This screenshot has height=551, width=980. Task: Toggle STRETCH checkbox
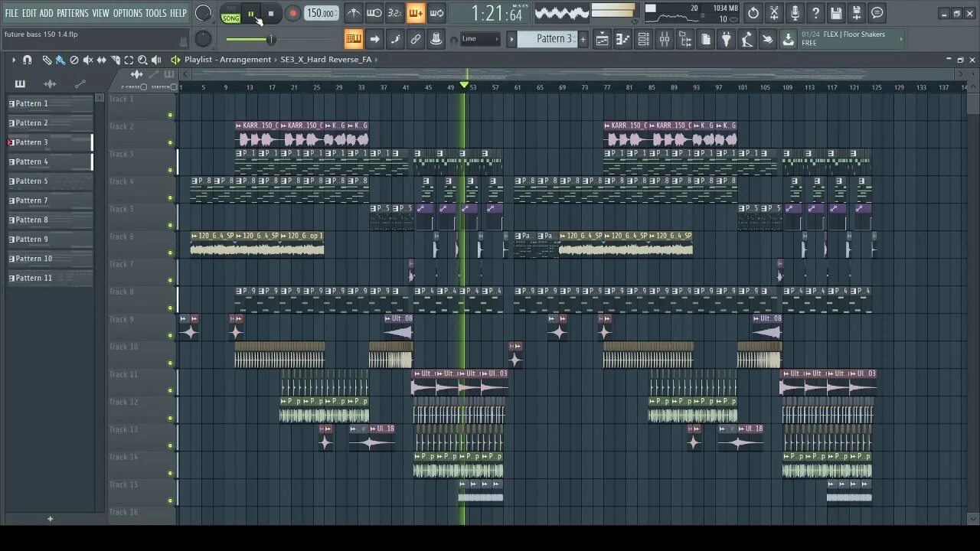click(174, 87)
